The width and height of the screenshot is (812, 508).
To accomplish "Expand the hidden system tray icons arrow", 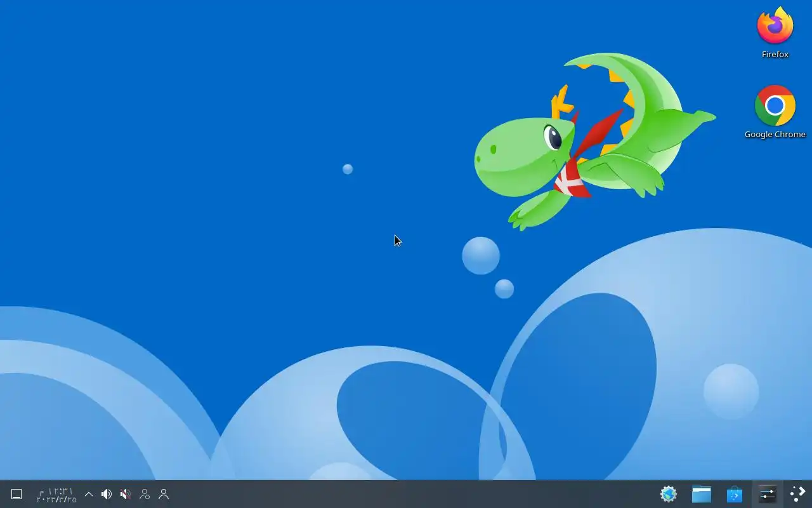I will pyautogui.click(x=89, y=494).
